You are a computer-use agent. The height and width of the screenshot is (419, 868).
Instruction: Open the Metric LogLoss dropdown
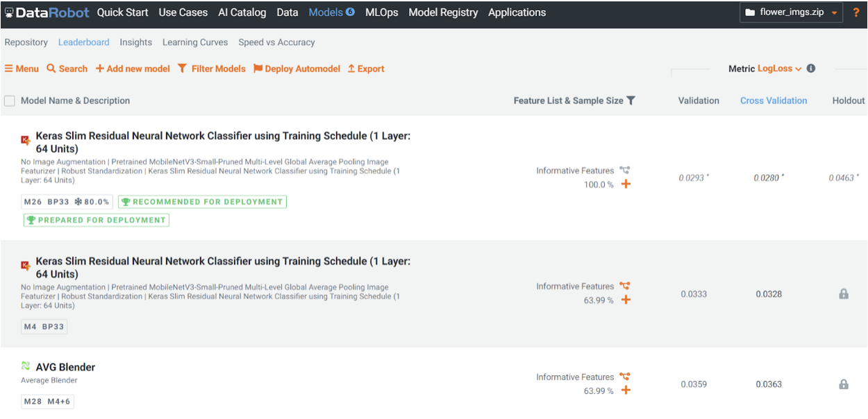click(x=779, y=69)
